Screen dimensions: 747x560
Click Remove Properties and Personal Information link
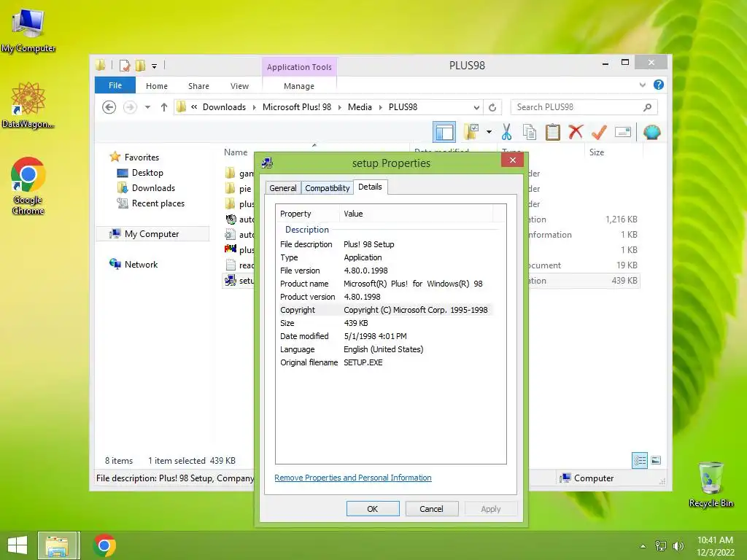tap(353, 478)
